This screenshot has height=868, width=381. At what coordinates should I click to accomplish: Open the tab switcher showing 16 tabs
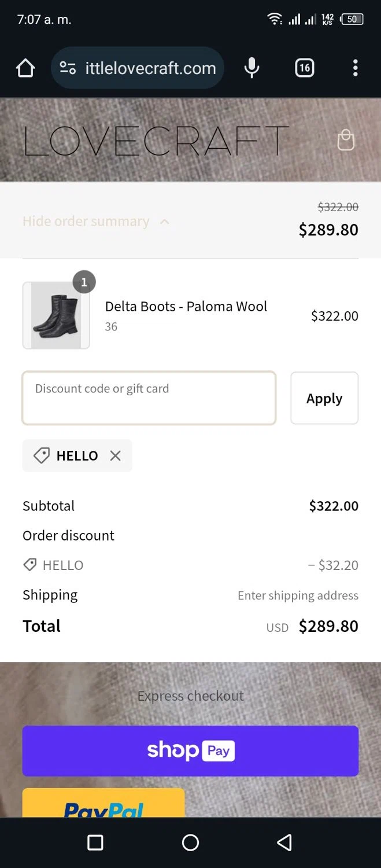click(305, 68)
